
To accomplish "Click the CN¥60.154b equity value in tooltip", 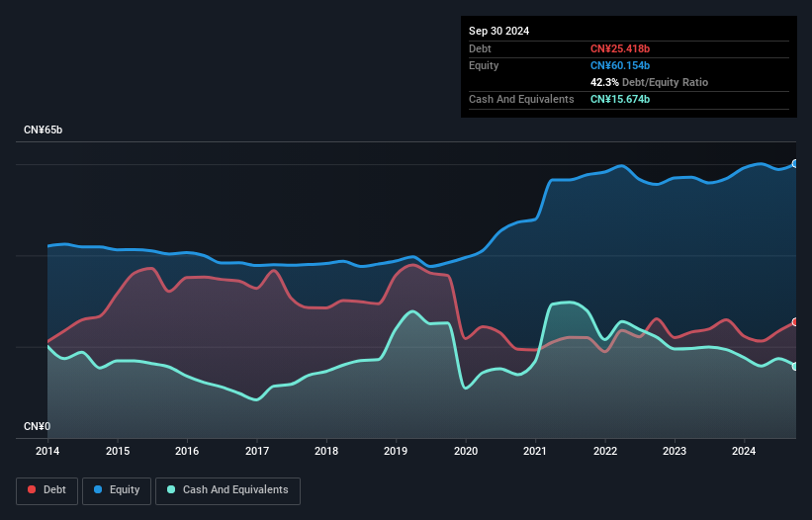I will 619,65.
